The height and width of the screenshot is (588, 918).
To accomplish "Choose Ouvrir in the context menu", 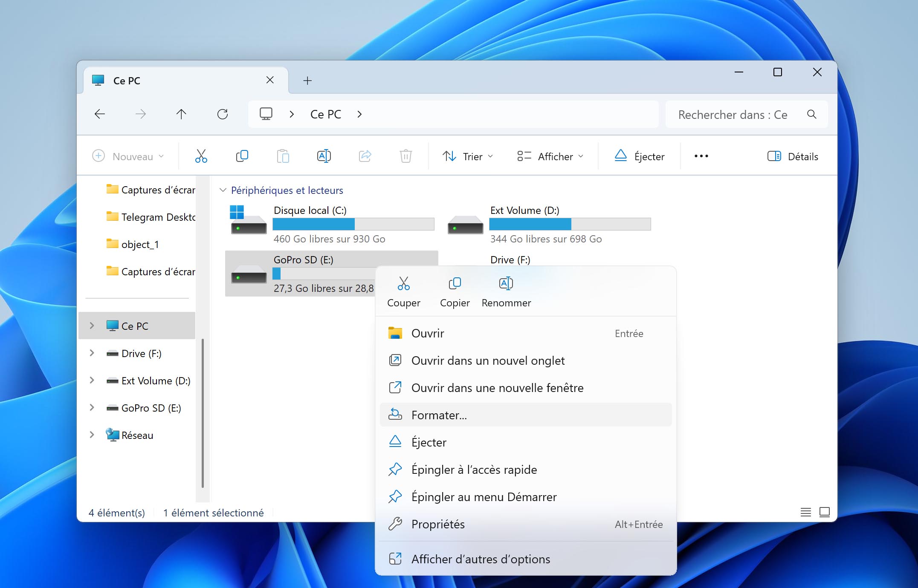I will coord(525,333).
